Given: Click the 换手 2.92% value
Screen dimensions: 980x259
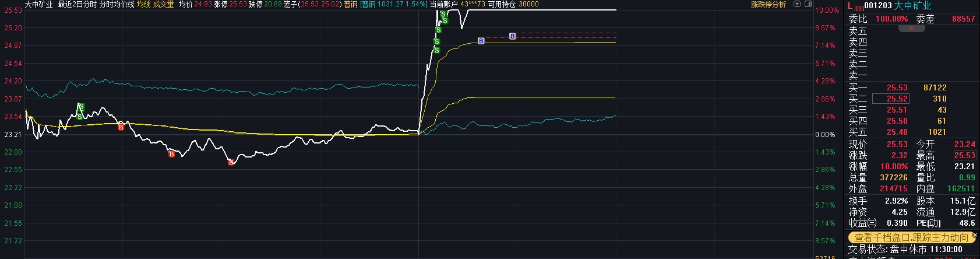Looking at the screenshot, I should click(896, 201).
